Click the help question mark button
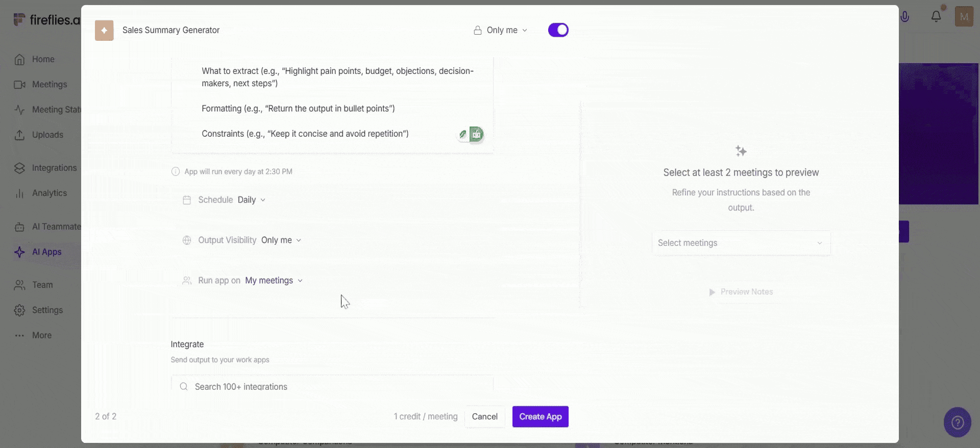Screen dimensions: 980x448 (958, 422)
